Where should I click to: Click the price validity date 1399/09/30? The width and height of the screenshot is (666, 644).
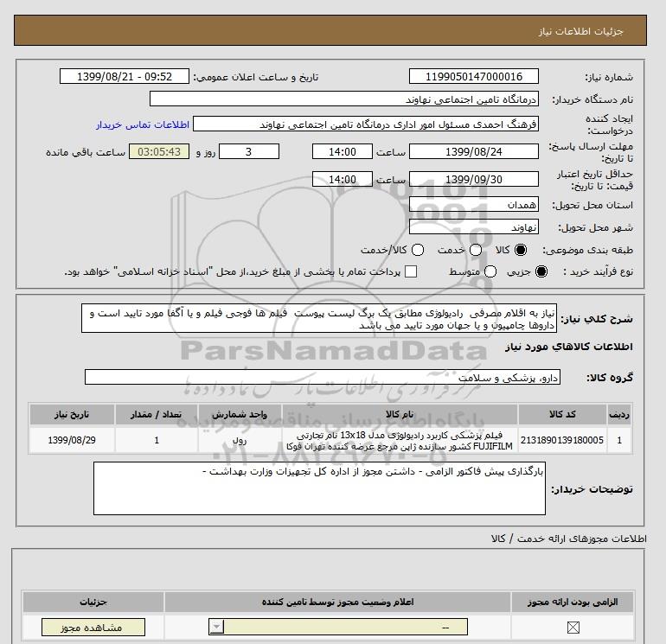click(x=474, y=179)
